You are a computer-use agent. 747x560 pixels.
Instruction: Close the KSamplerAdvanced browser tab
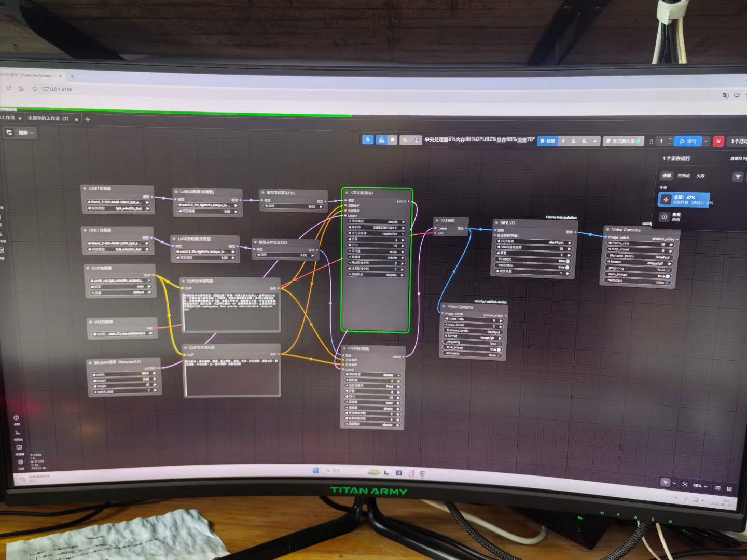point(60,76)
